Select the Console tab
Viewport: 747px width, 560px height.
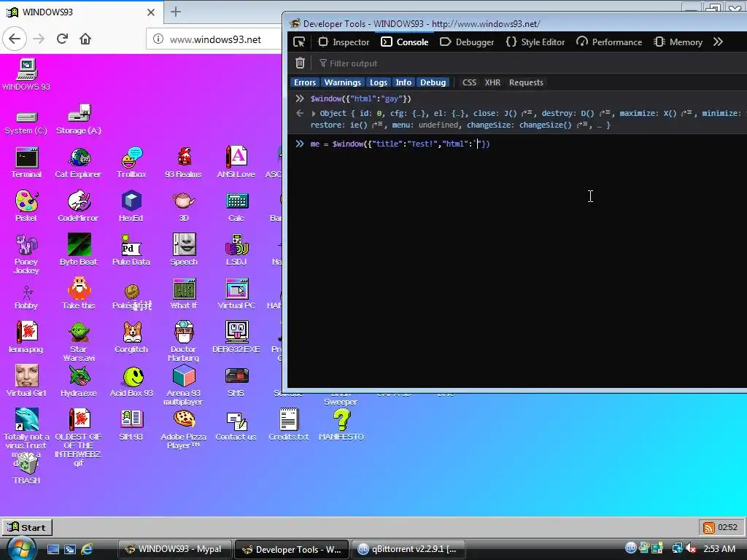(x=404, y=42)
